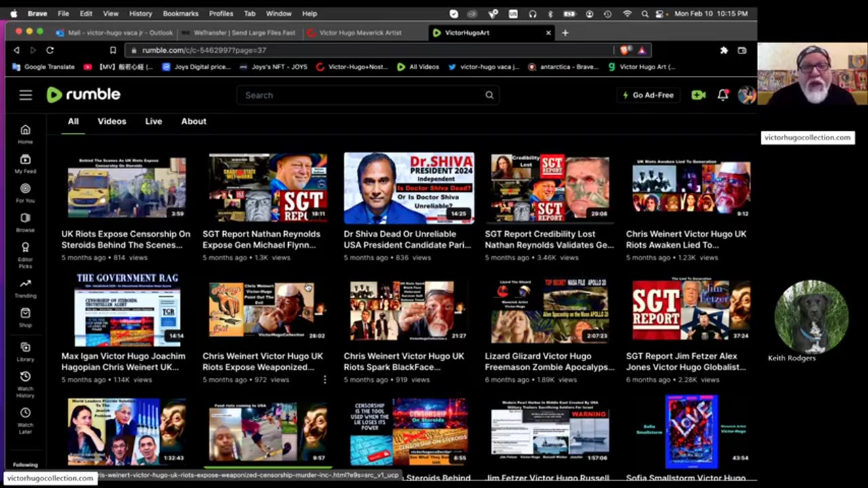Open My Feed in sidebar
This screenshot has width=868, height=488.
pyautogui.click(x=25, y=164)
